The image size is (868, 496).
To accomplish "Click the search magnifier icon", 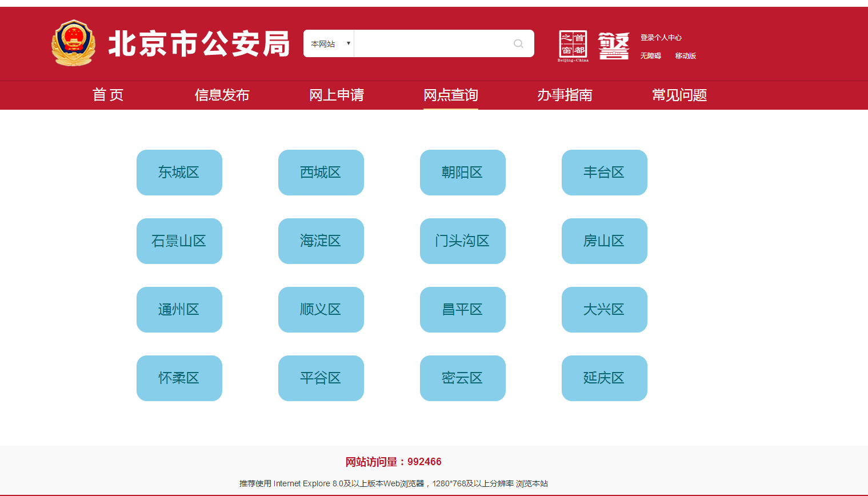I will point(518,43).
